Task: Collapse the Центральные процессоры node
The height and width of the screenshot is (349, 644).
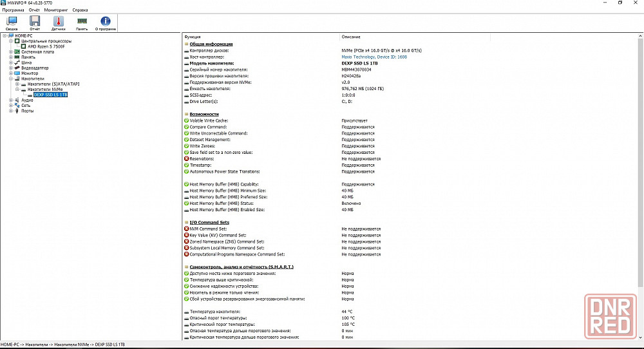Action: pyautogui.click(x=11, y=41)
